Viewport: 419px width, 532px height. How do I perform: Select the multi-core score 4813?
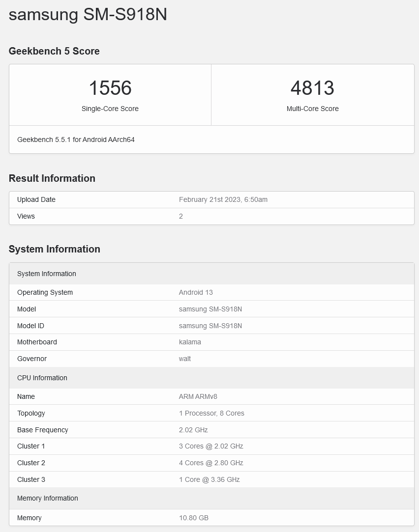point(312,88)
